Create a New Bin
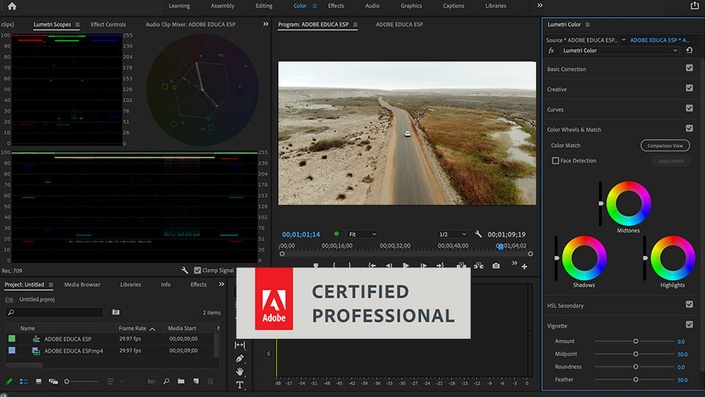Screen dimensions: 705x397 click(181, 381)
